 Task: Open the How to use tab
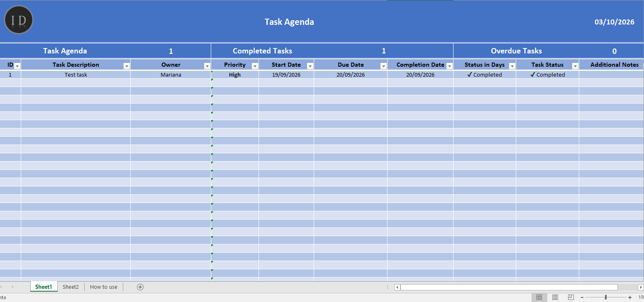click(x=104, y=287)
